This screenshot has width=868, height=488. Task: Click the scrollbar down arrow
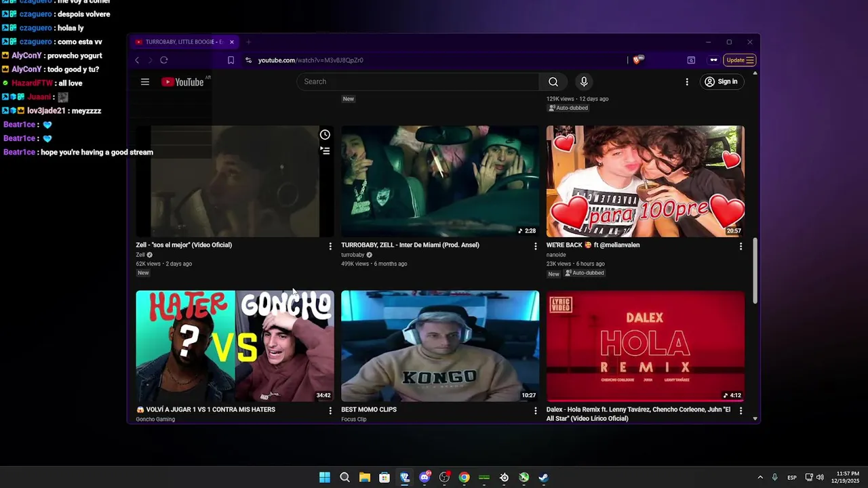(x=755, y=419)
